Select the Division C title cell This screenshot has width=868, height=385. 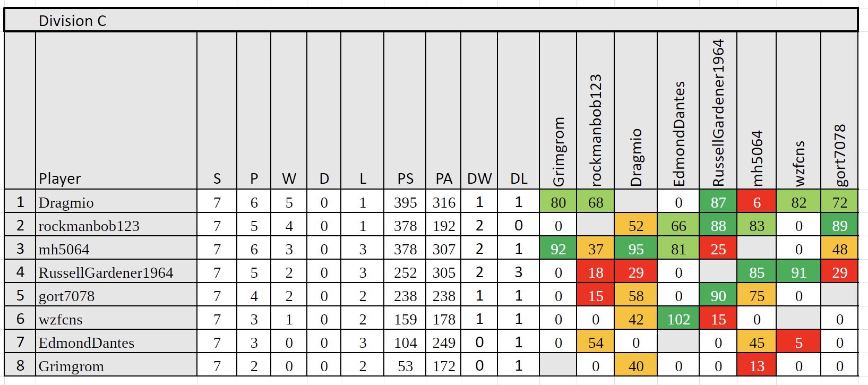point(72,21)
